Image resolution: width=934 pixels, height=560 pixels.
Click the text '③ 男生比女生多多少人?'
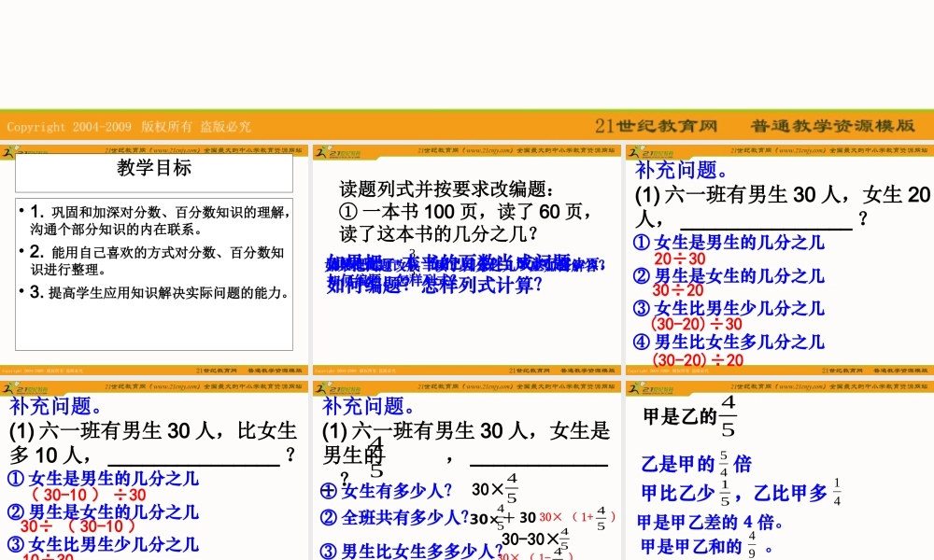tap(411, 551)
